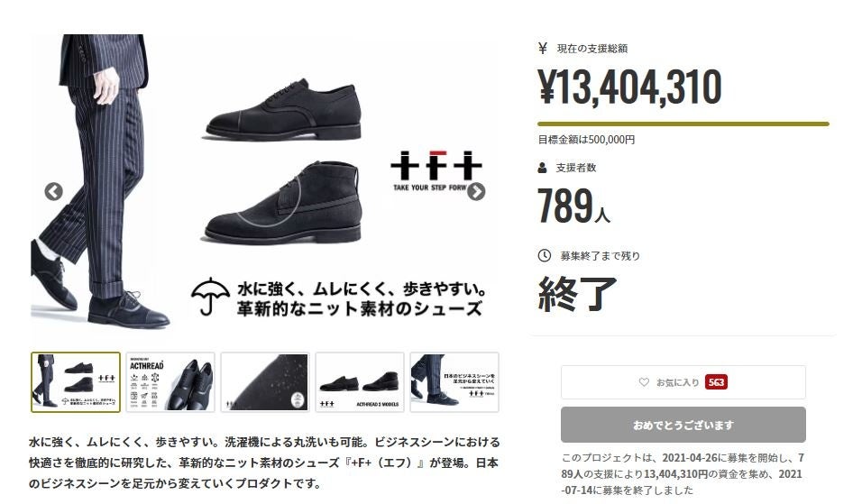Click the oxford shoe in main image
The height and width of the screenshot is (504, 862).
[x=284, y=110]
